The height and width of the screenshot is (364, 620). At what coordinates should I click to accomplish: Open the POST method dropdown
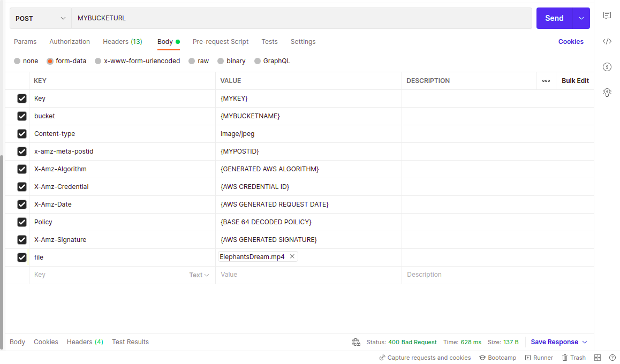[x=40, y=18]
